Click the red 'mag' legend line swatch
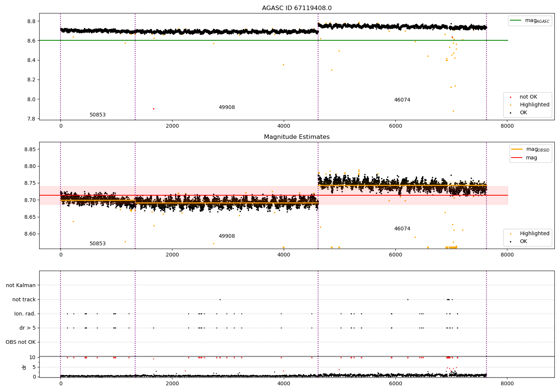The image size is (560, 392). [x=517, y=158]
